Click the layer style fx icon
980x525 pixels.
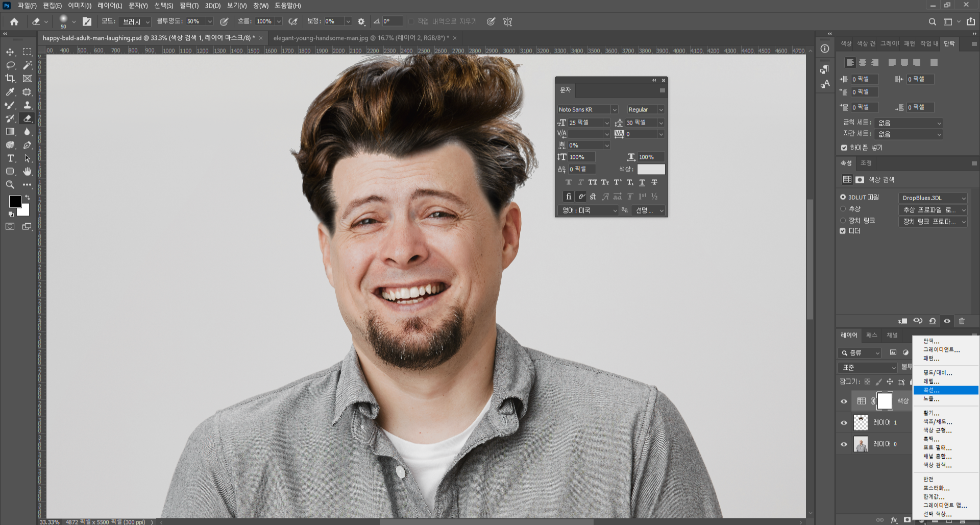[894, 520]
